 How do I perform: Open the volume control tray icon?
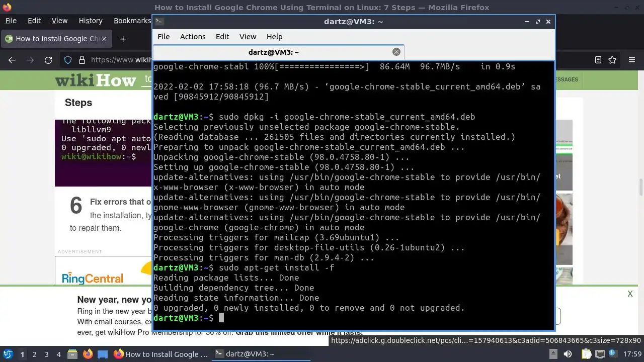click(568, 354)
